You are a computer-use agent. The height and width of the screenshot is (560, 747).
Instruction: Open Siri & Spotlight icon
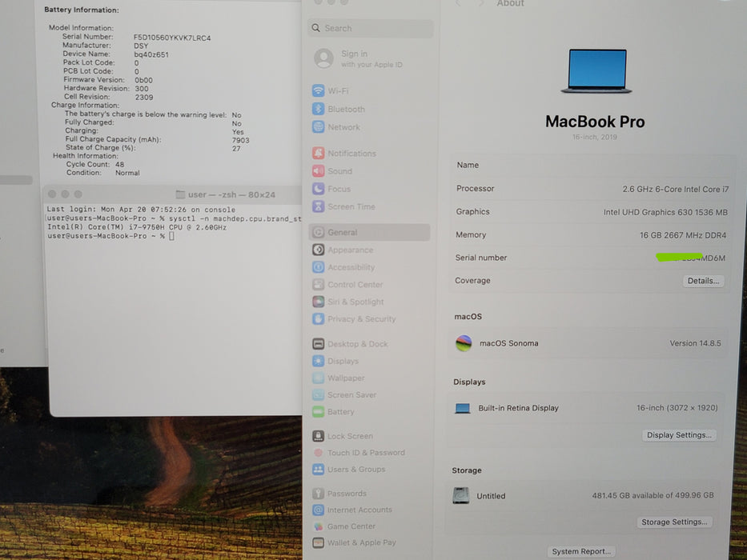pyautogui.click(x=318, y=302)
